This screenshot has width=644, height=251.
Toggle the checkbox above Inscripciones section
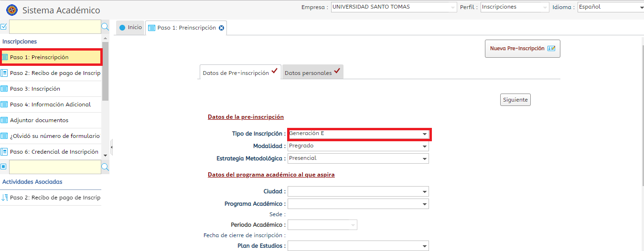4,27
